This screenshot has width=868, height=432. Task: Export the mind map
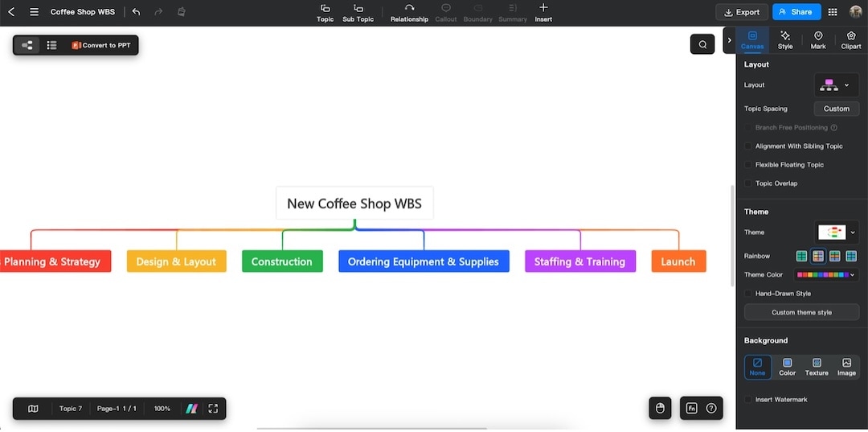[742, 11]
